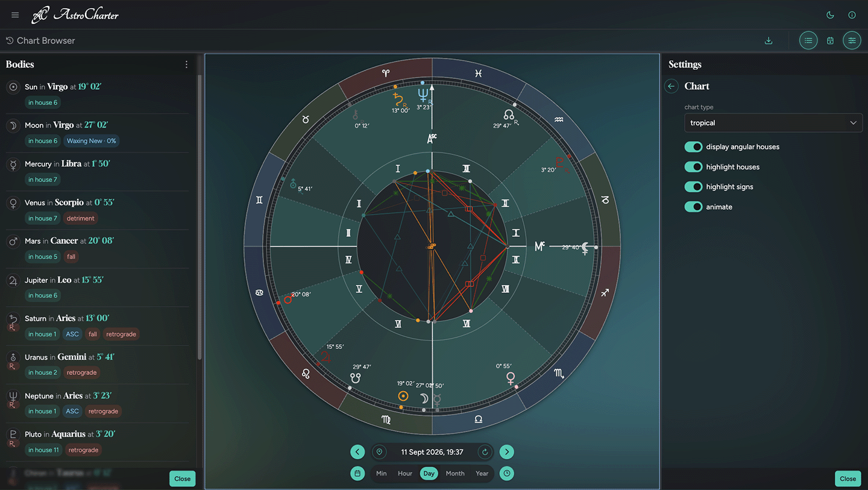Select Mars in Cancer row
Image resolution: width=868 pixels, height=490 pixels.
pyautogui.click(x=98, y=248)
